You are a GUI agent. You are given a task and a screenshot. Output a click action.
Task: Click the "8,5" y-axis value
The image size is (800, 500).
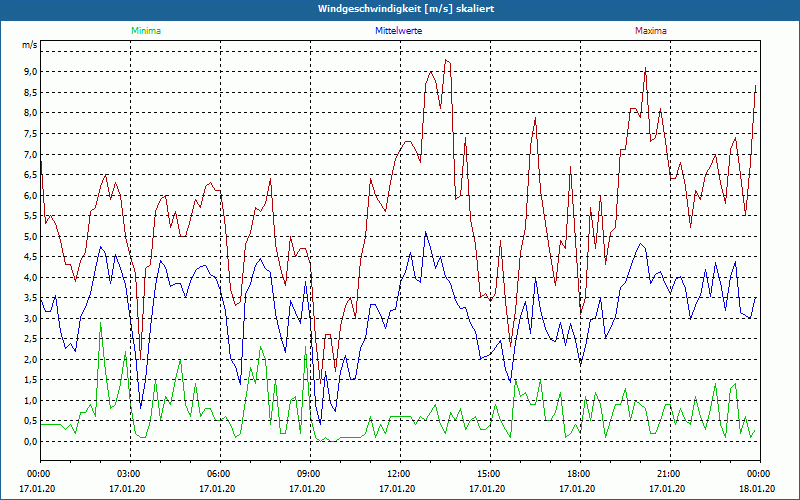coord(31,92)
